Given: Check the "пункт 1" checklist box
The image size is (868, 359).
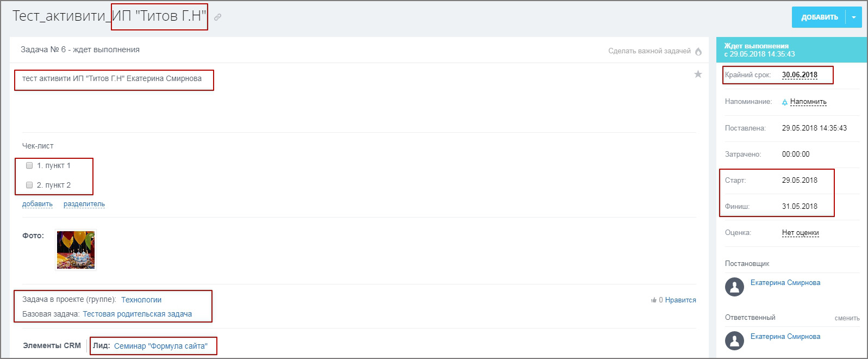Looking at the screenshot, I should pos(29,165).
